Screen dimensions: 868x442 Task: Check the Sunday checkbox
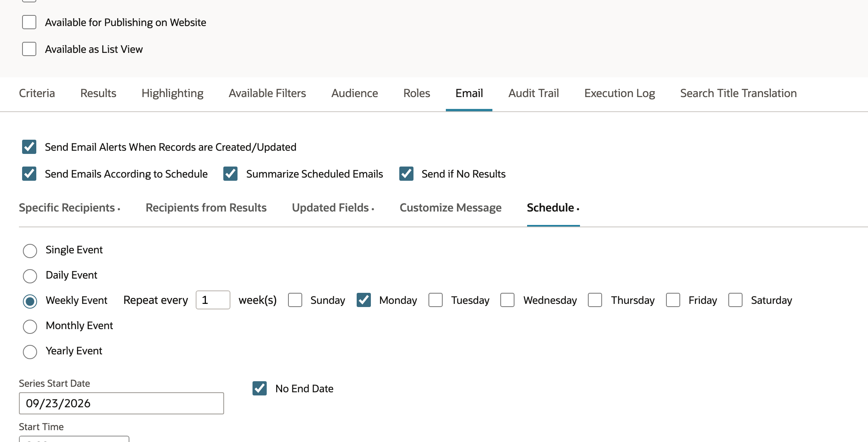pyautogui.click(x=295, y=300)
